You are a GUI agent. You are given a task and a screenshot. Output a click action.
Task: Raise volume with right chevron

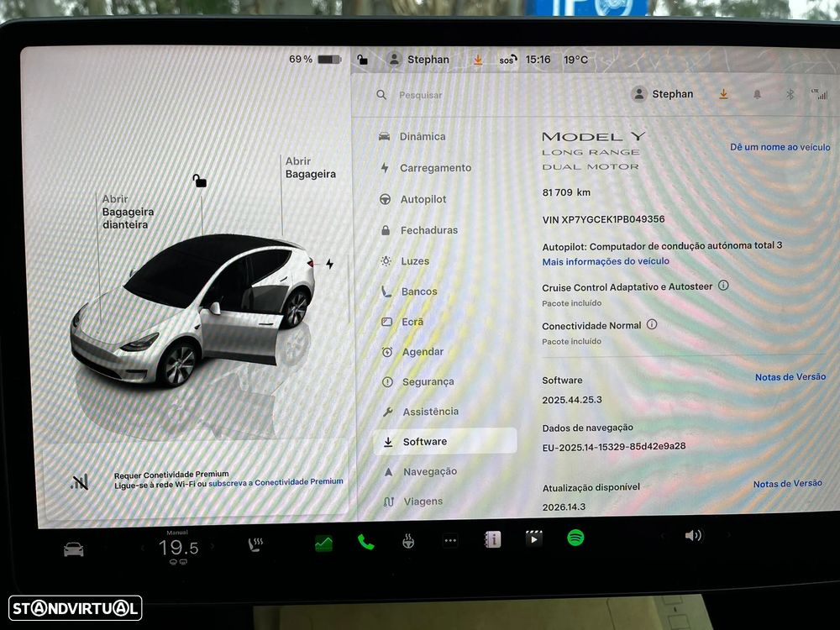[x=728, y=534]
